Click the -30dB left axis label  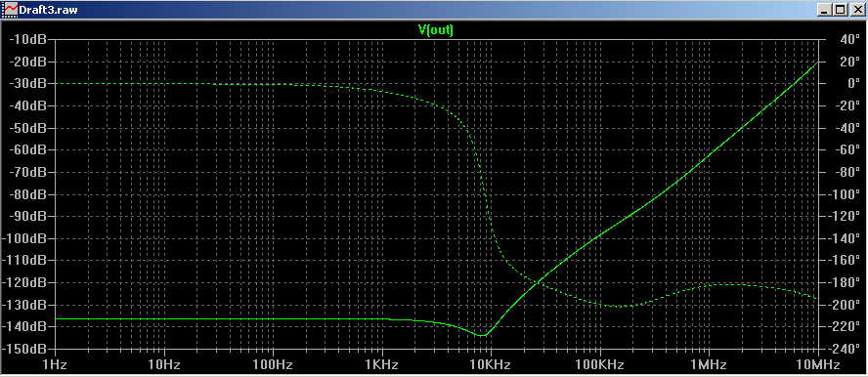coord(27,83)
